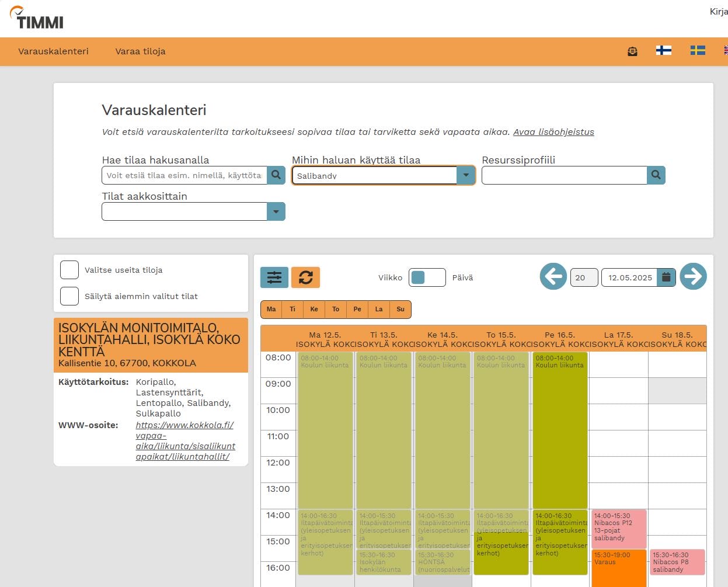Toggle the Ti weekday button

click(292, 310)
